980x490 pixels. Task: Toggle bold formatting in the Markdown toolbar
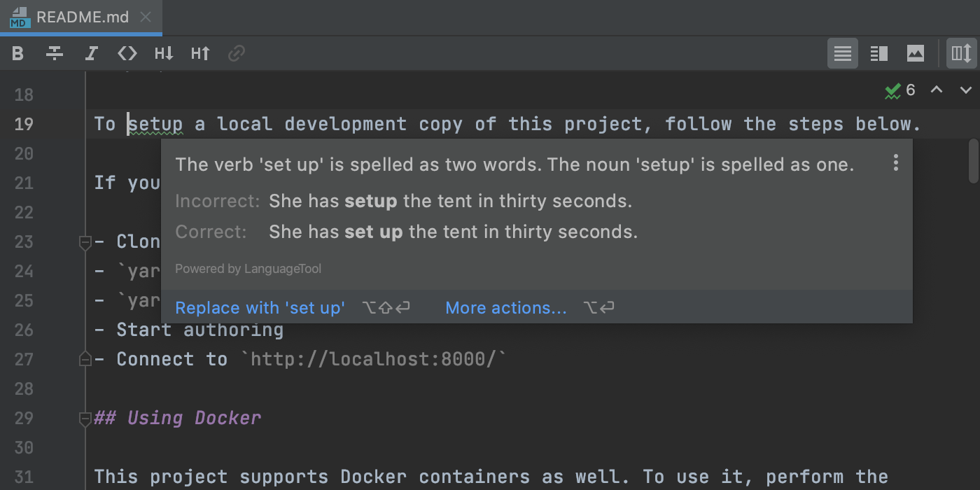[18, 53]
